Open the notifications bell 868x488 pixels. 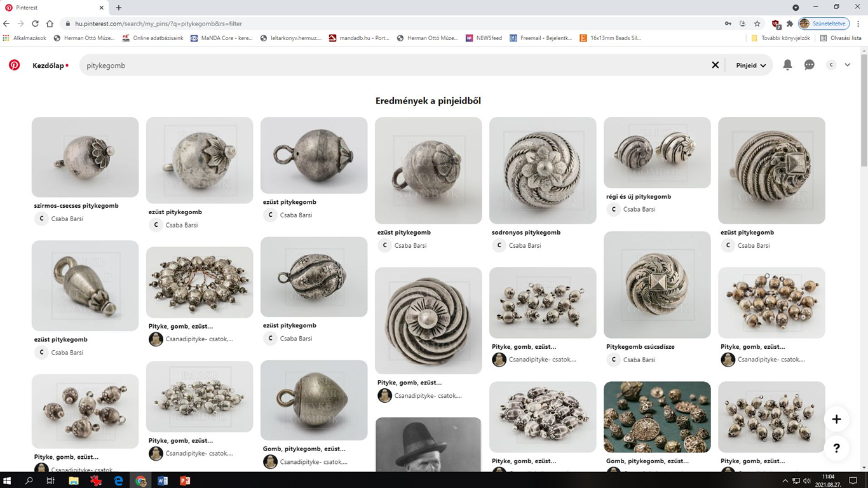(x=787, y=65)
